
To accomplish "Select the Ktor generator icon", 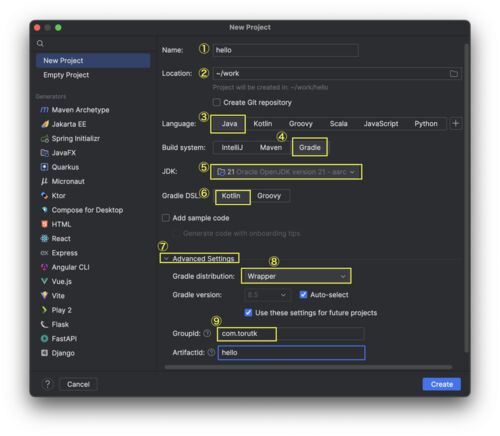I will [44, 196].
